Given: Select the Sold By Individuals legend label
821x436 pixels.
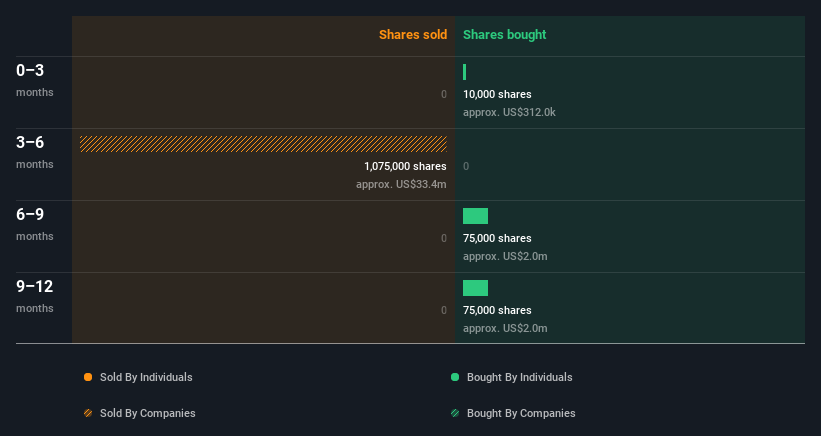Looking at the screenshot, I should pyautogui.click(x=146, y=377).
